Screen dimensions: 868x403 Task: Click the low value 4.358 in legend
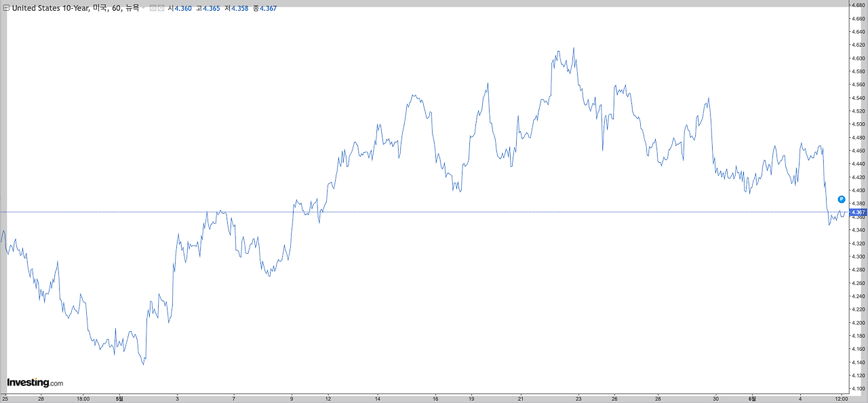(x=239, y=8)
